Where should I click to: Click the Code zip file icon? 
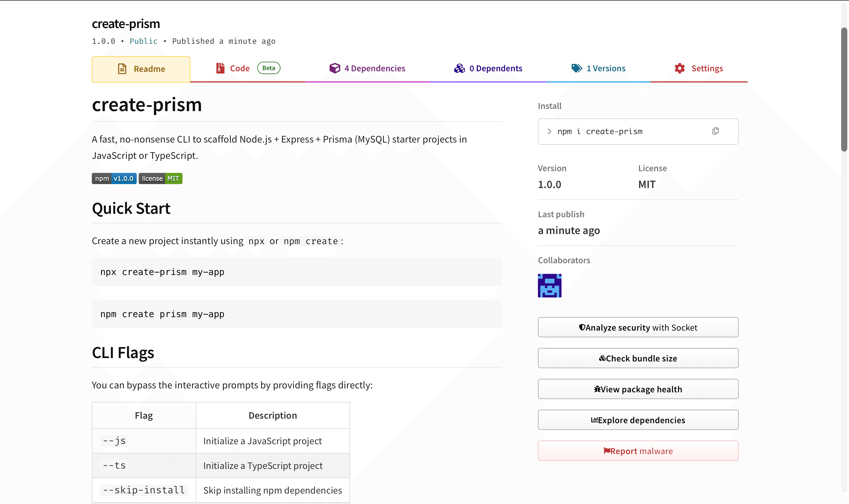(220, 68)
